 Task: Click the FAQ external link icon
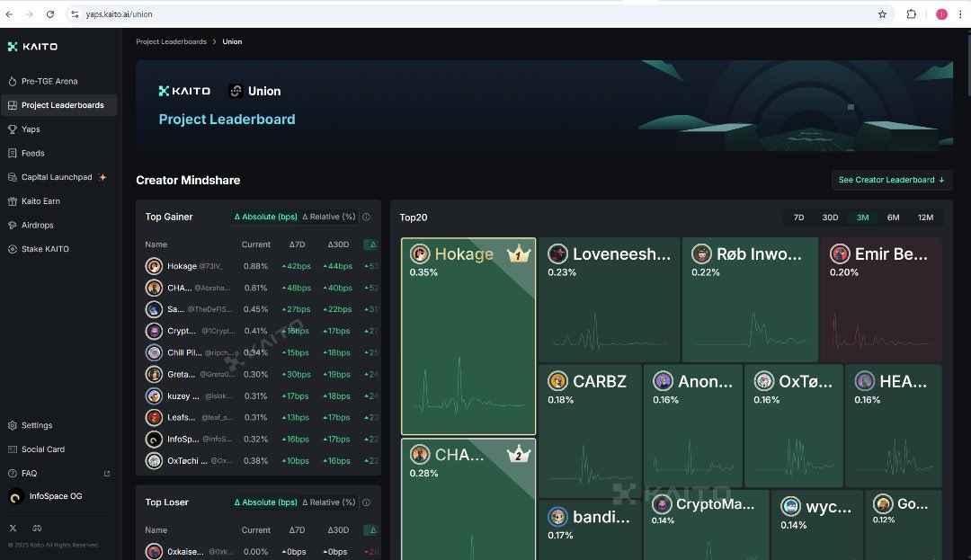point(107,474)
